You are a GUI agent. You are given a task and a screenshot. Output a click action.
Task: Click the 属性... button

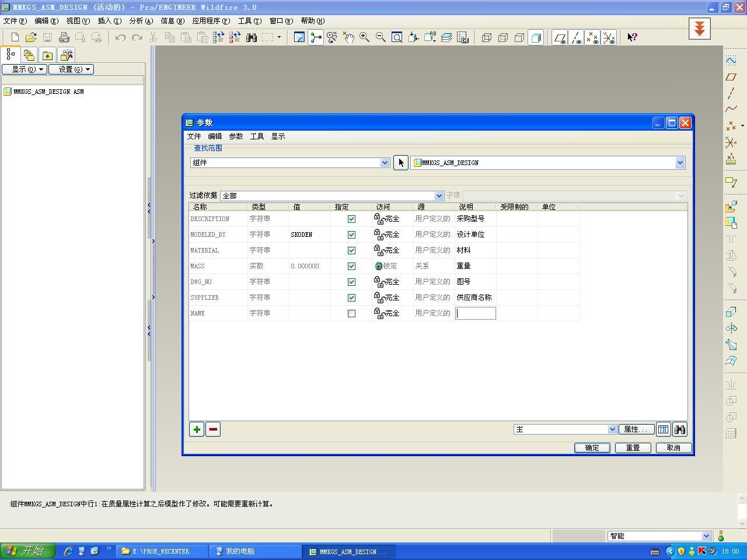click(636, 429)
